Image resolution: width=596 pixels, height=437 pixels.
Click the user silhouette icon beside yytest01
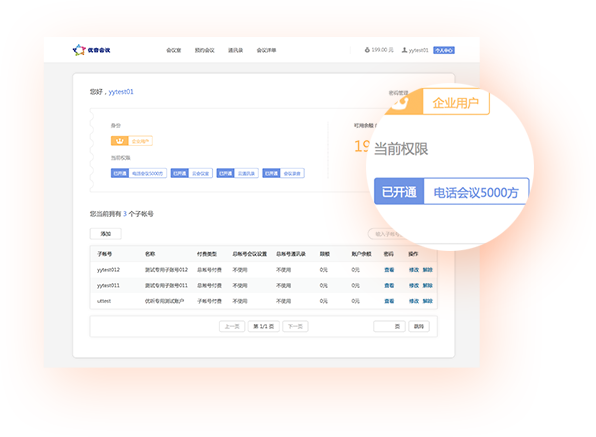click(x=404, y=50)
